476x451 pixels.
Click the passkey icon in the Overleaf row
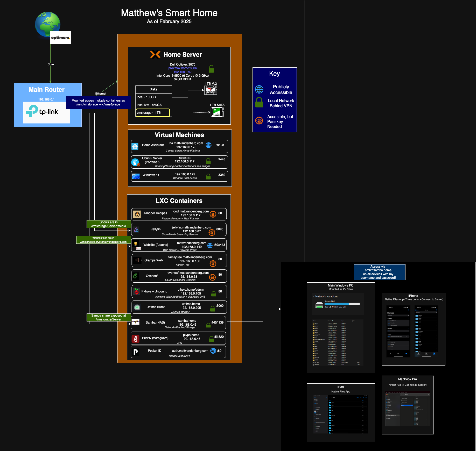click(212, 277)
